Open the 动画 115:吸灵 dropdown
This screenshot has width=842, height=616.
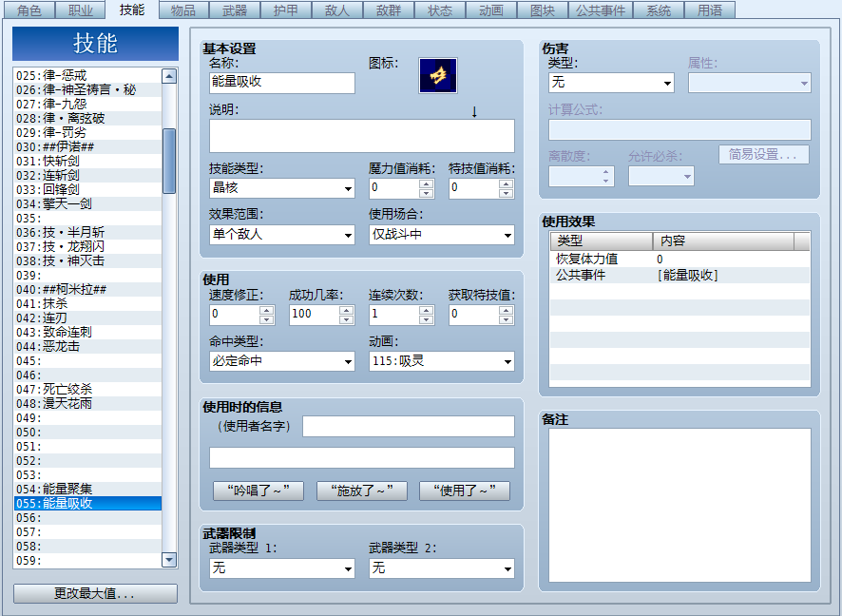pos(441,361)
